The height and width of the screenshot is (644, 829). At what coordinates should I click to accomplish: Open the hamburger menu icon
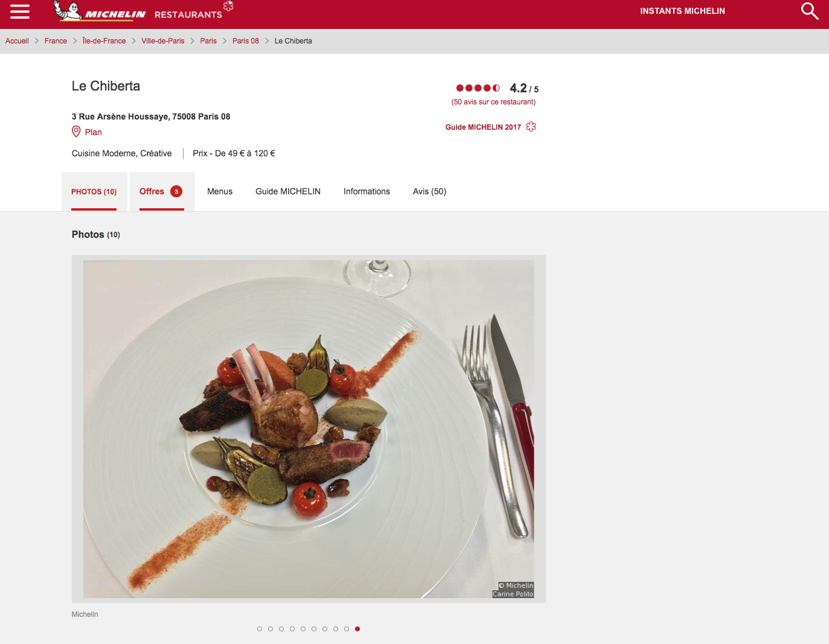pos(20,11)
